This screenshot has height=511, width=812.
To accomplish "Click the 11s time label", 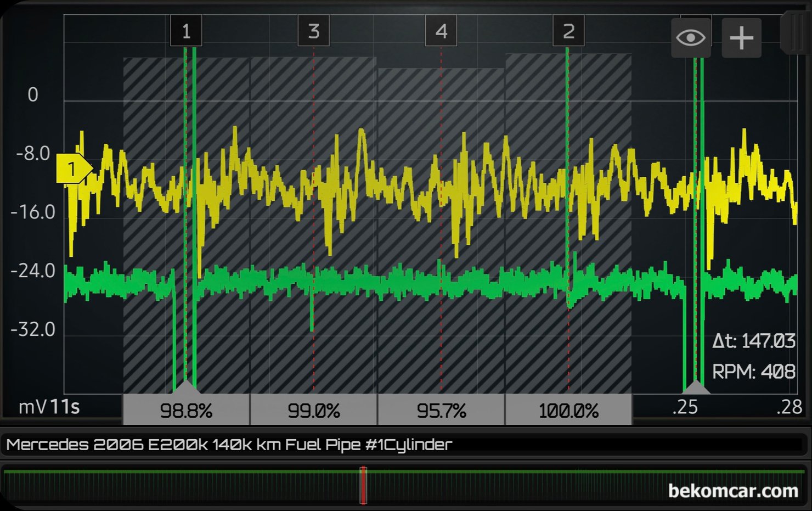I will (65, 407).
